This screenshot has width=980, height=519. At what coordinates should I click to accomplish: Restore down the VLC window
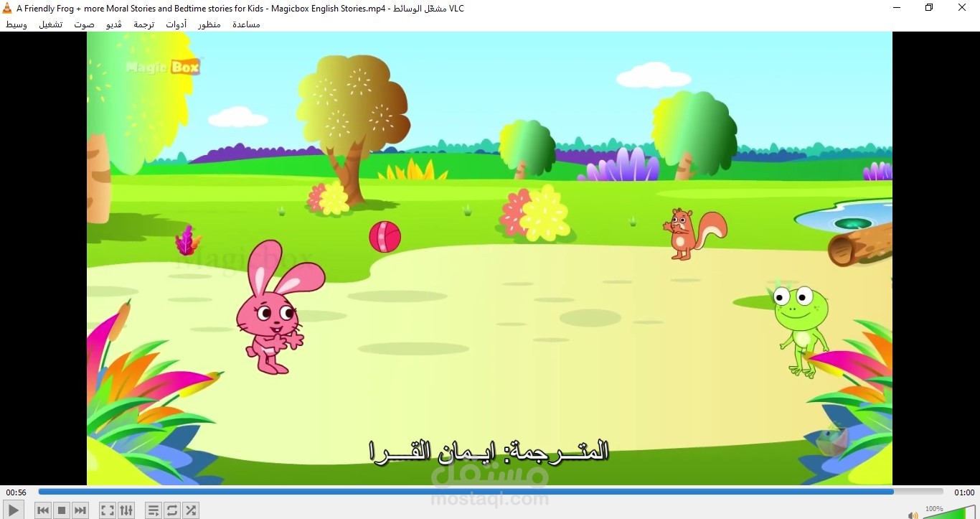pos(929,8)
